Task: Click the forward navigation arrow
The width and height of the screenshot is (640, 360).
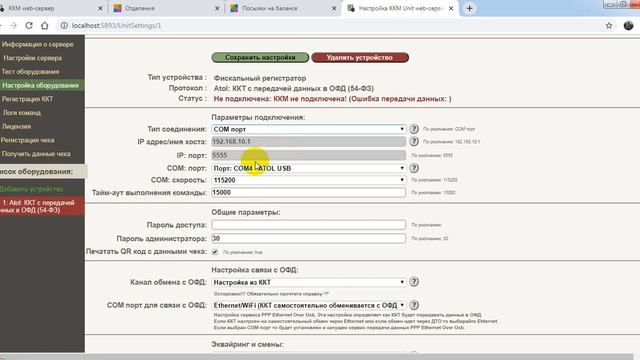Action: tap(13, 25)
